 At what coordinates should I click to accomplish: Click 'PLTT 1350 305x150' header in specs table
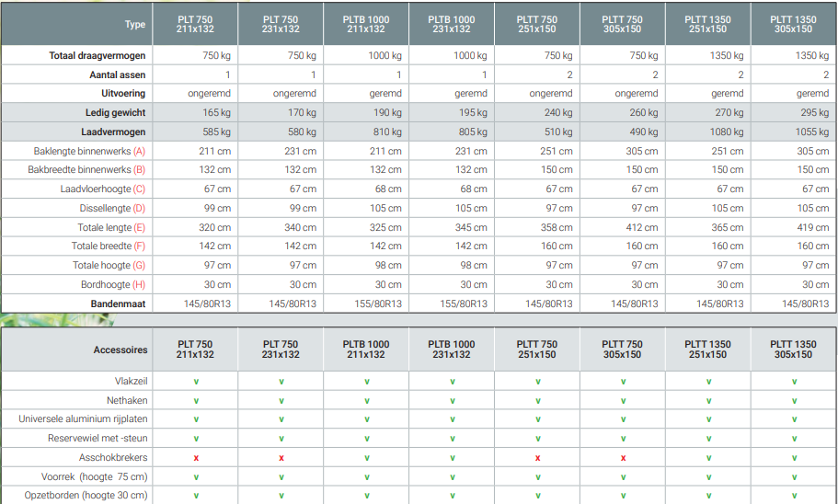[793, 25]
